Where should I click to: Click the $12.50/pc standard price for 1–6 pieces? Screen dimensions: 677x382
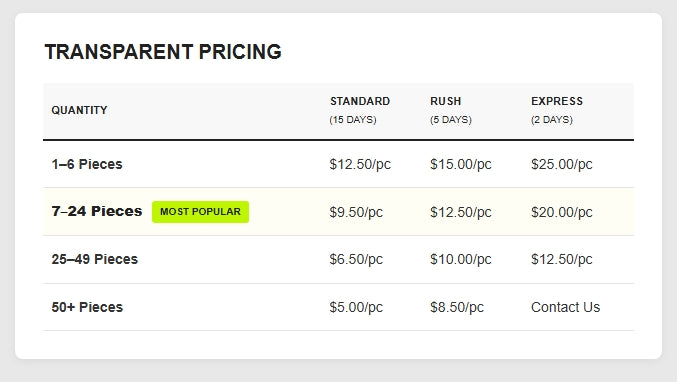(360, 164)
